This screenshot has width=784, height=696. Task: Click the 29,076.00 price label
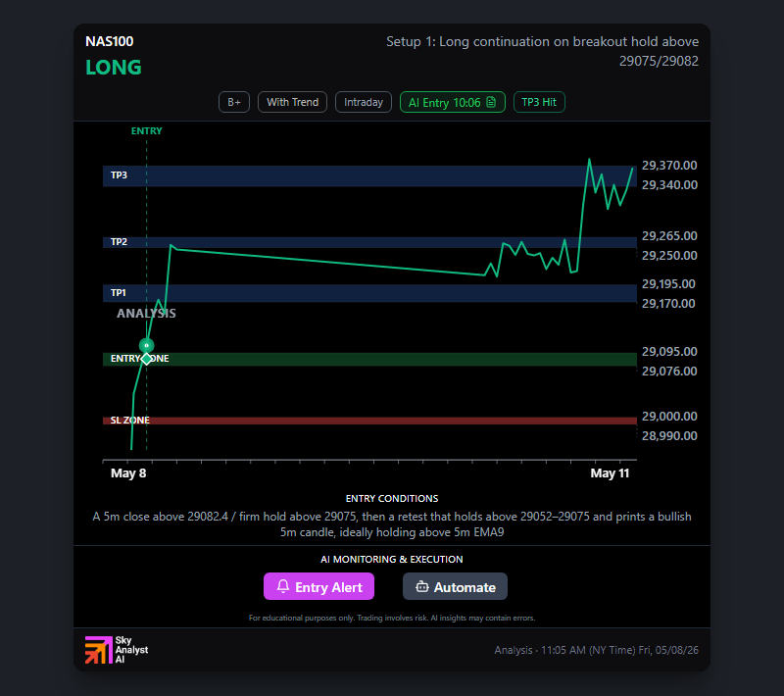point(669,371)
